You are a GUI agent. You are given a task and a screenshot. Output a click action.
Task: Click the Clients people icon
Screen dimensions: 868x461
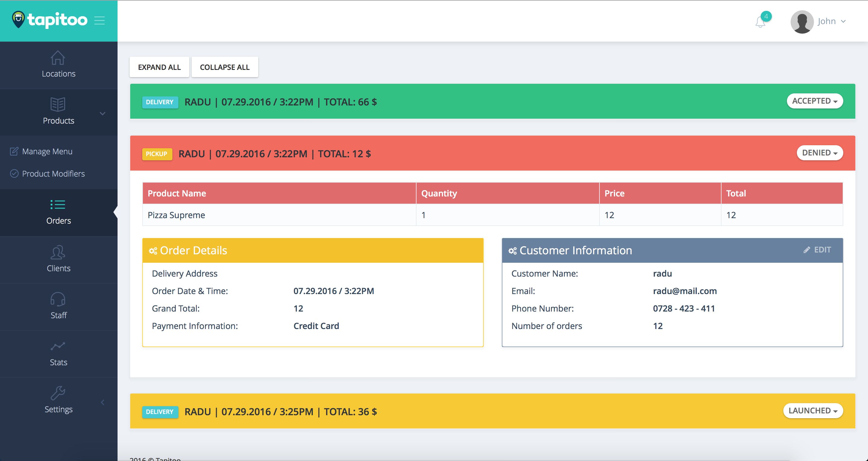(58, 252)
